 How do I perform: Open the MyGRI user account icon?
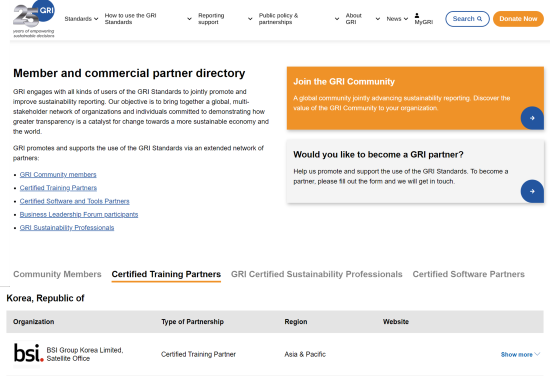pyautogui.click(x=417, y=15)
